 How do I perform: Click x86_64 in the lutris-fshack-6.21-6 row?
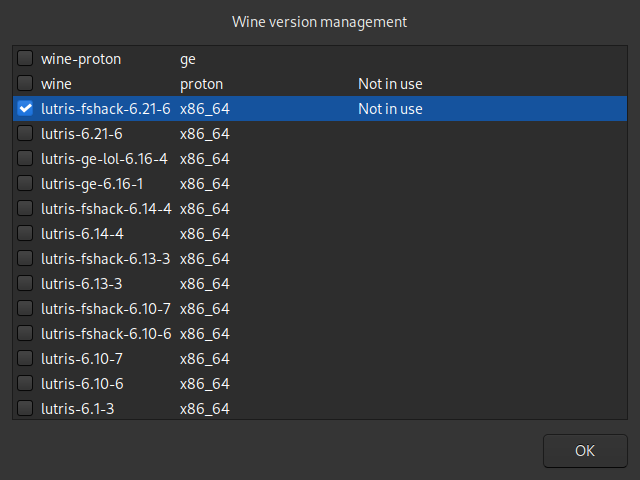click(x=205, y=109)
